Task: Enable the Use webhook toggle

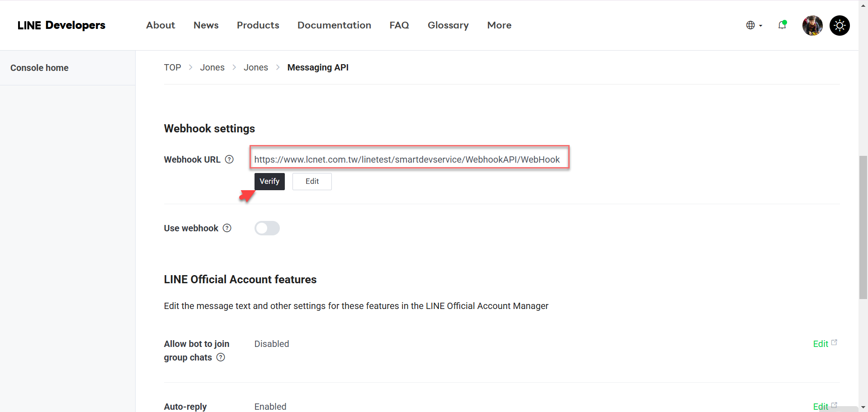Action: click(267, 228)
